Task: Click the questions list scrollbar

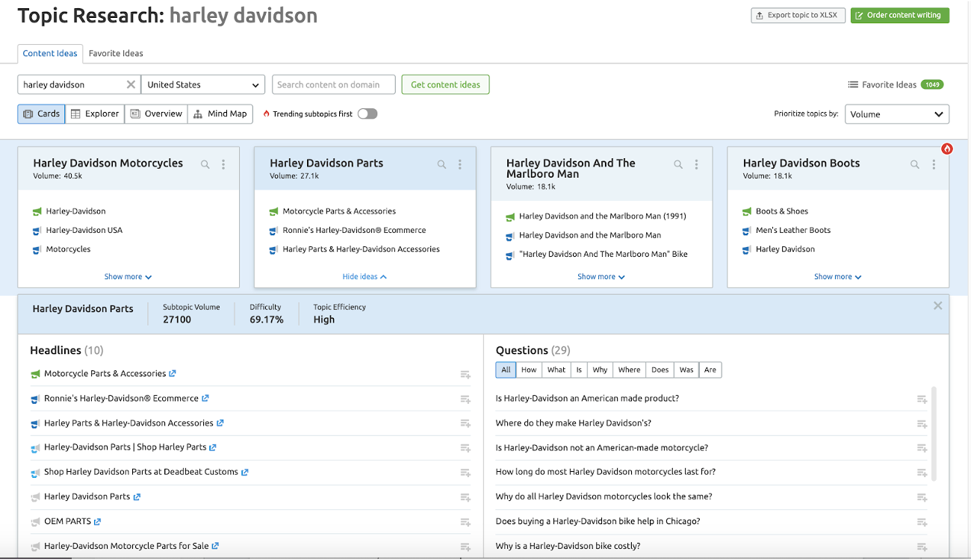Action: click(934, 433)
